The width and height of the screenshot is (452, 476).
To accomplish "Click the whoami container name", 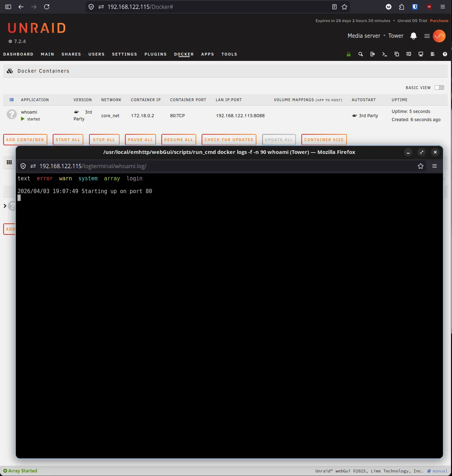I will pos(29,112).
